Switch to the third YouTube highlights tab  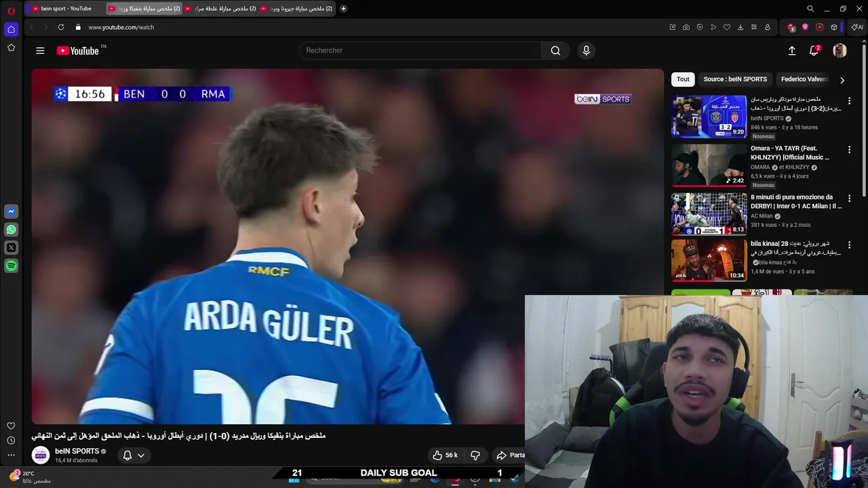[x=220, y=9]
